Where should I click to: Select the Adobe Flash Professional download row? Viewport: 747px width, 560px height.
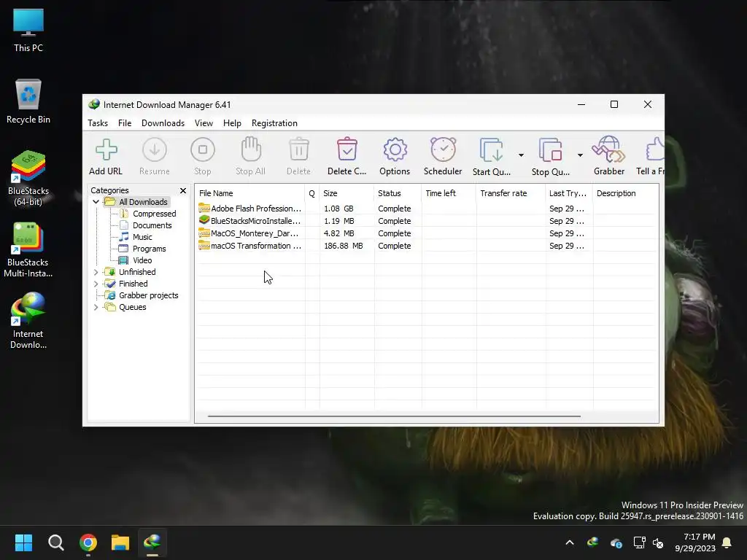tap(426, 209)
